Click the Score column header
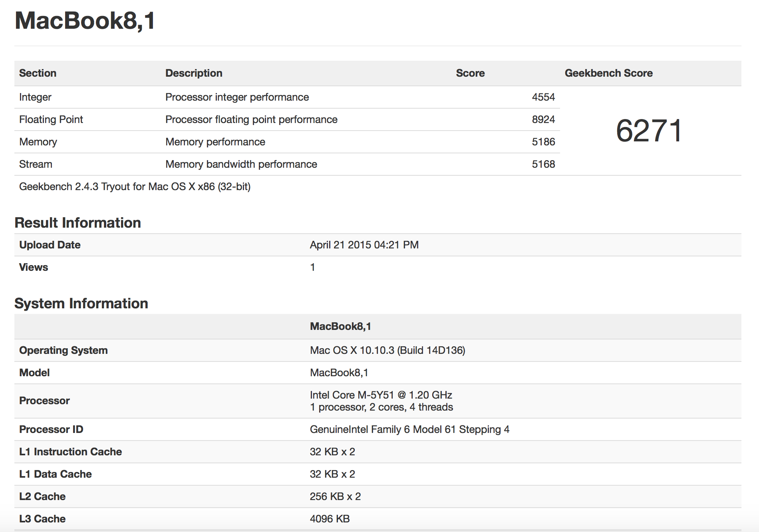 tap(470, 73)
